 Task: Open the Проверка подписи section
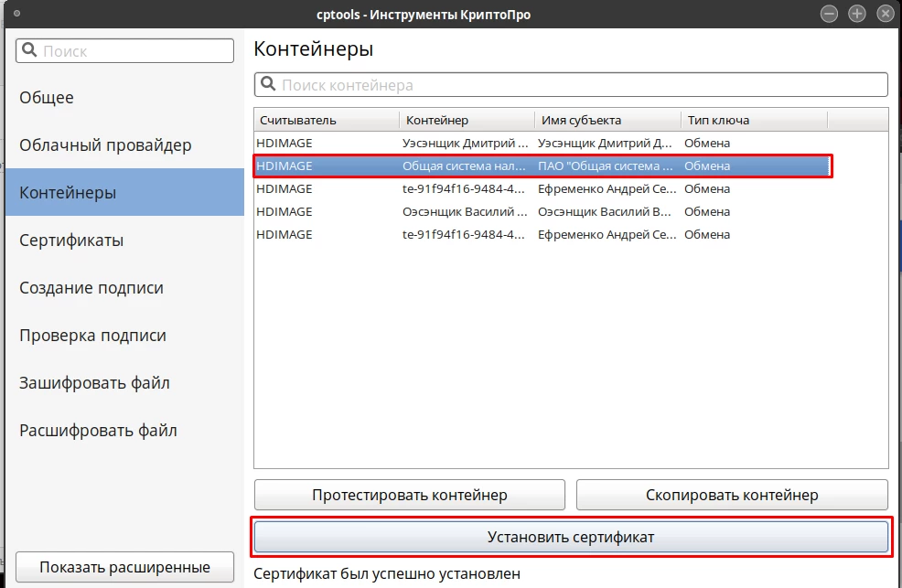[x=124, y=335]
